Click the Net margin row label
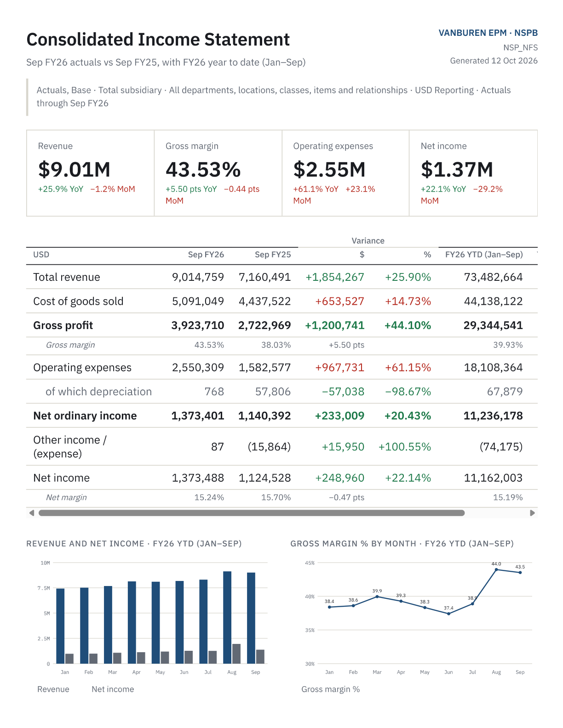 (66, 497)
